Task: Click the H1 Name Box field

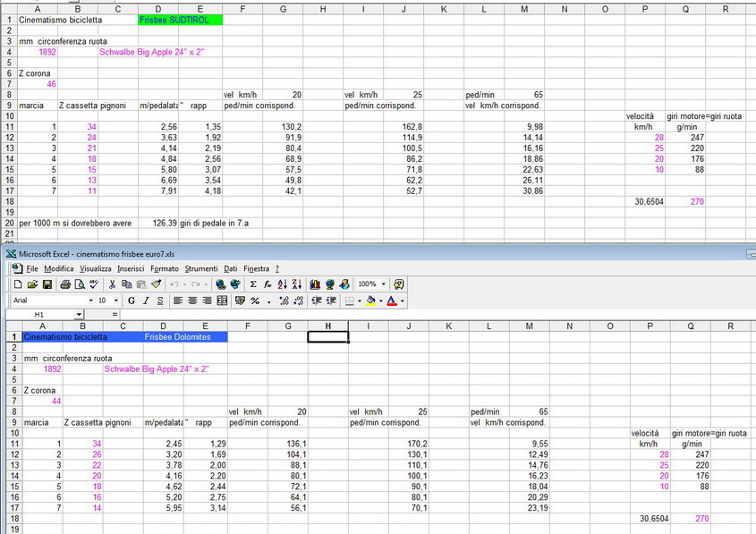Action: click(x=40, y=315)
